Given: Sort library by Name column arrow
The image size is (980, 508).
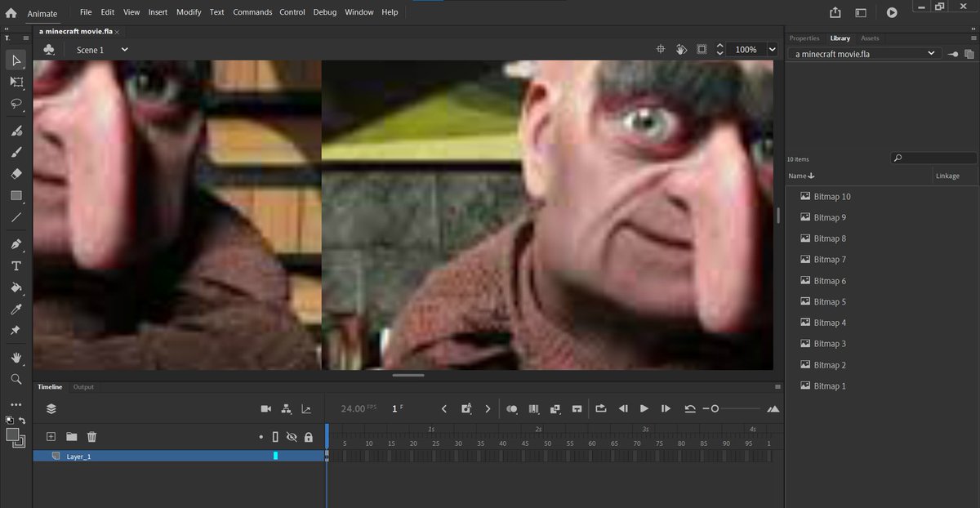Looking at the screenshot, I should click(x=811, y=176).
